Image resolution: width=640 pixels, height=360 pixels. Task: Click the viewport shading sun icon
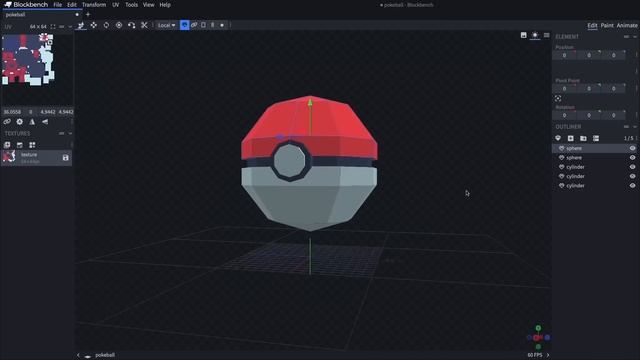(535, 35)
